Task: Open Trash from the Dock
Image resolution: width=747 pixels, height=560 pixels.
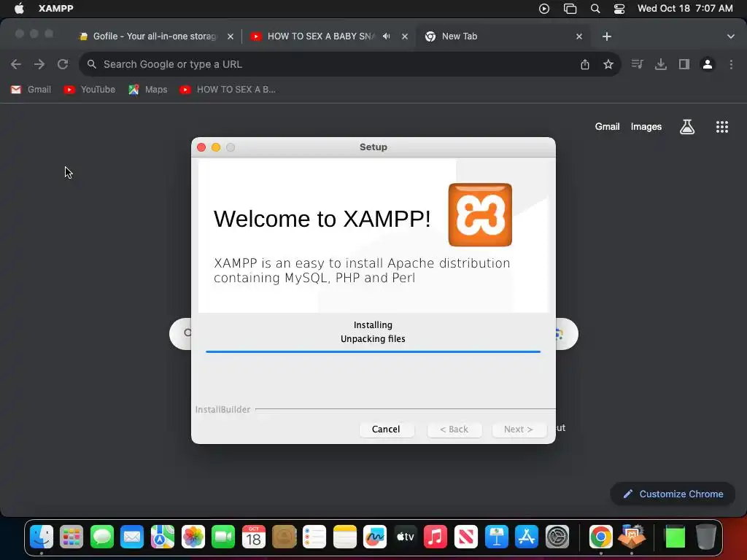Action: point(705,537)
